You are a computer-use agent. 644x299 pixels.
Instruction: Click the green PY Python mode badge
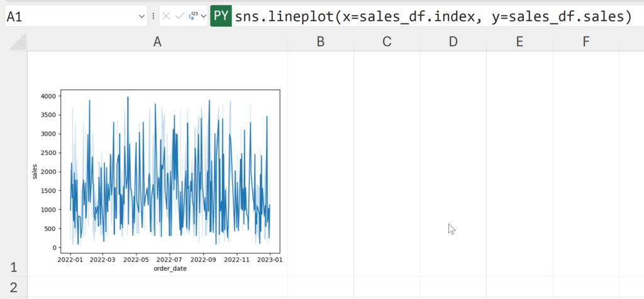[221, 16]
